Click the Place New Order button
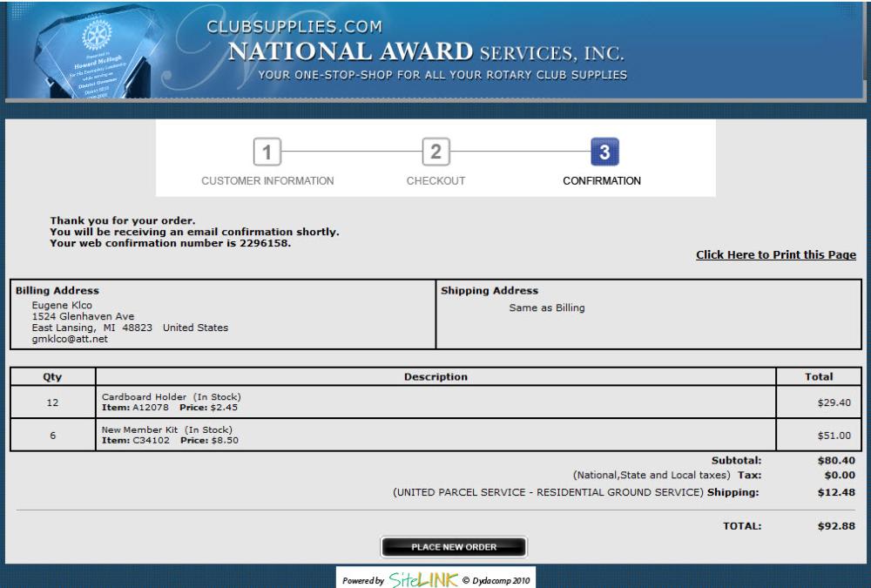 454,547
